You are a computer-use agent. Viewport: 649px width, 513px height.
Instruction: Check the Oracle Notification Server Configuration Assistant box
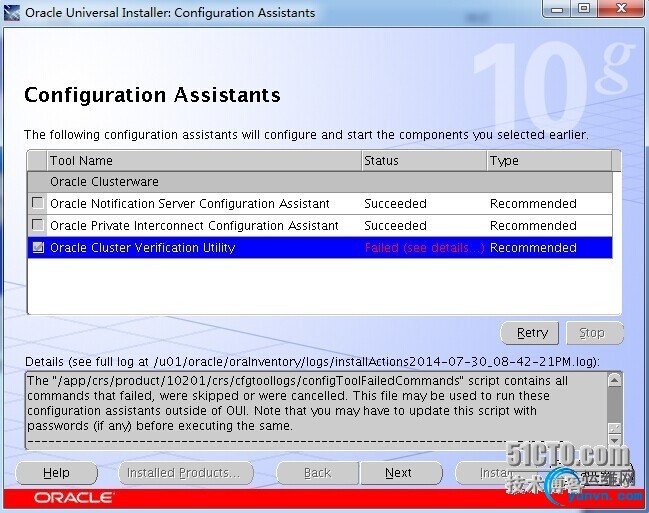click(38, 203)
